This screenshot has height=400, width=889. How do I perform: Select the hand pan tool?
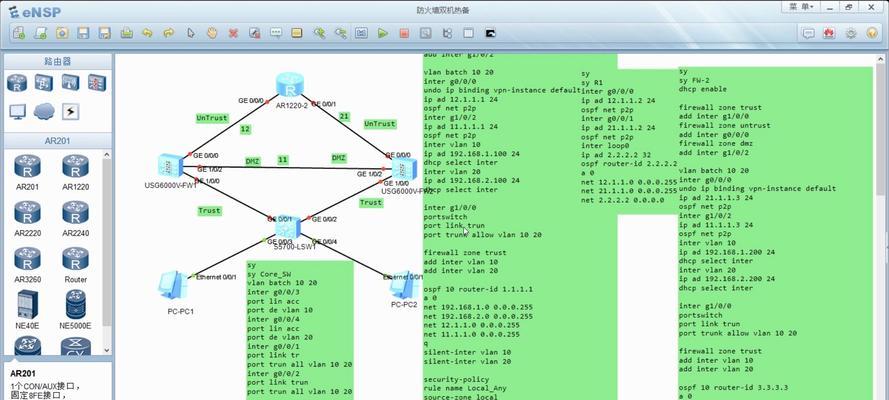coord(212,33)
